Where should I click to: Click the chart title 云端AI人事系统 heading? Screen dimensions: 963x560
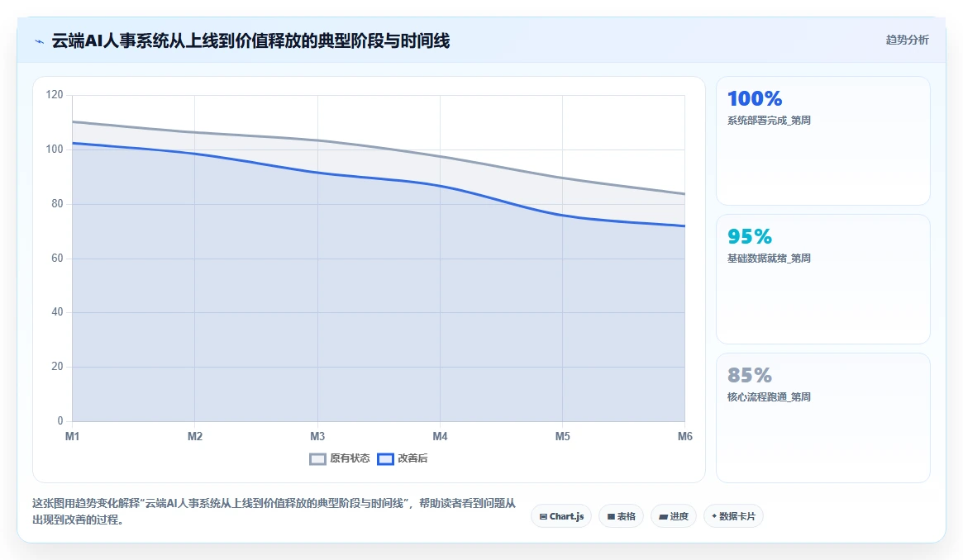(x=250, y=41)
